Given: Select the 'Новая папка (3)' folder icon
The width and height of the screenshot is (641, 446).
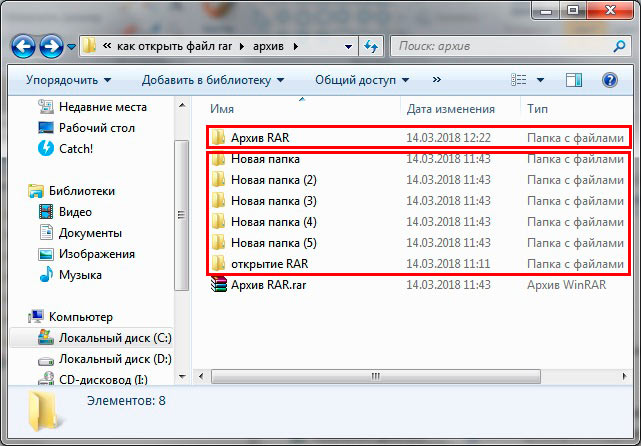Looking at the screenshot, I should tap(218, 200).
